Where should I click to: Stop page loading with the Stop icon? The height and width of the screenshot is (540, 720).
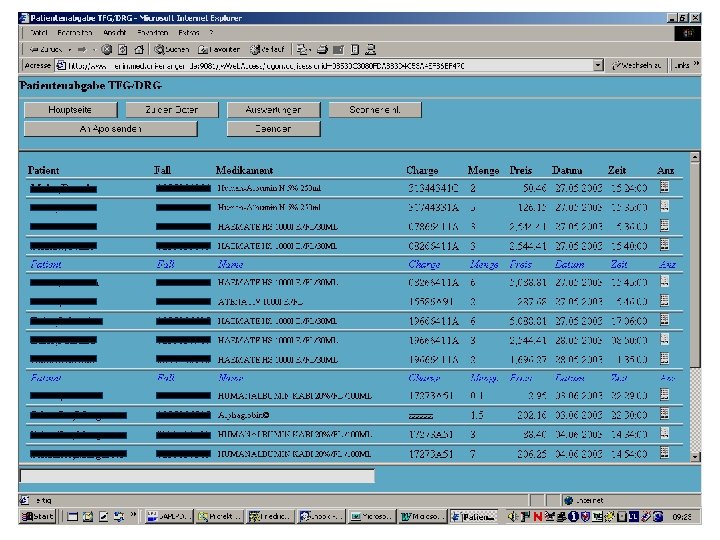point(107,50)
